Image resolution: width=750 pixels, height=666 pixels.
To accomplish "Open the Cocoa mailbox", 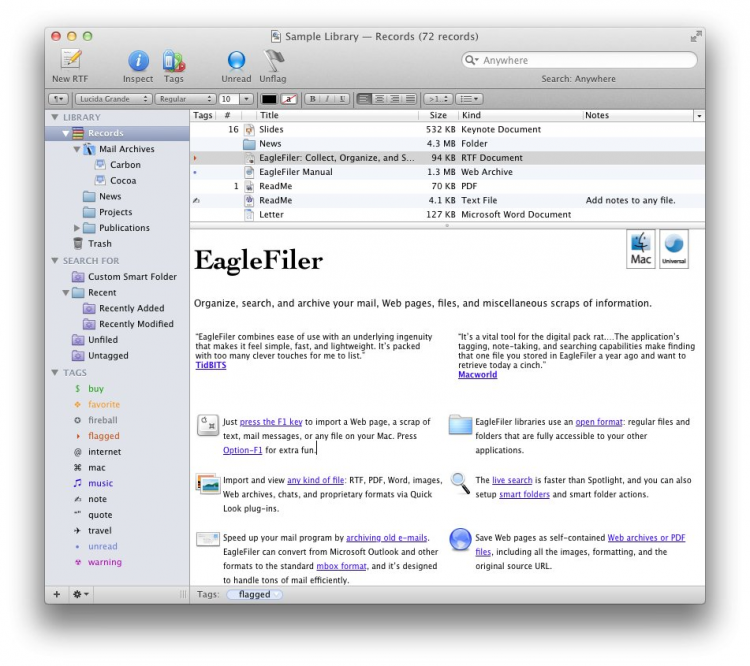I will 123,180.
